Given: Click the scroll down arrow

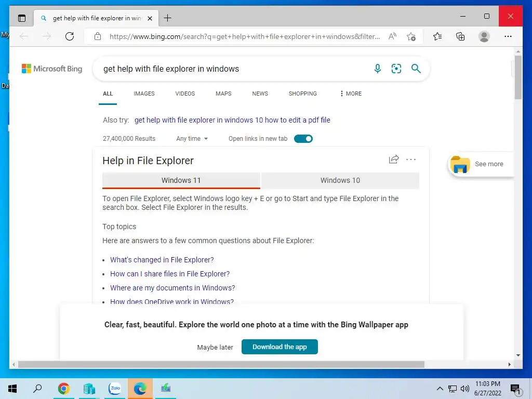Looking at the screenshot, I should coord(518,355).
